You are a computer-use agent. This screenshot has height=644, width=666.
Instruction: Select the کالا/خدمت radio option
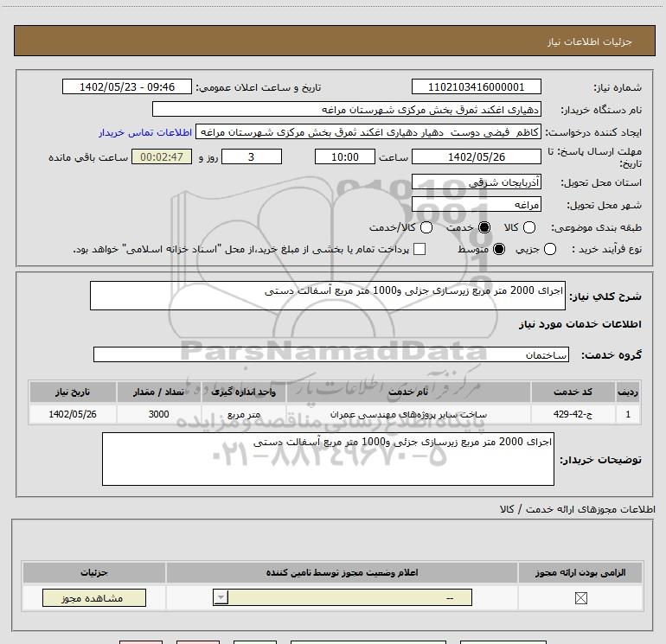(x=426, y=227)
